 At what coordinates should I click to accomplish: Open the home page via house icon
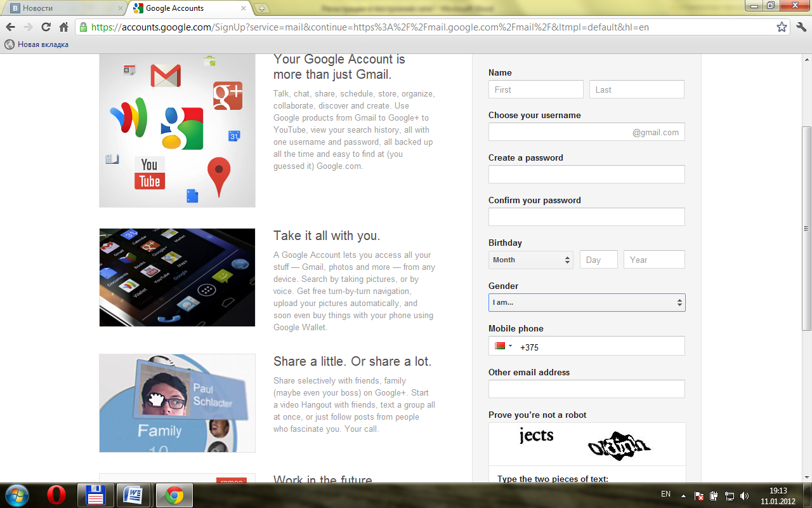63,27
